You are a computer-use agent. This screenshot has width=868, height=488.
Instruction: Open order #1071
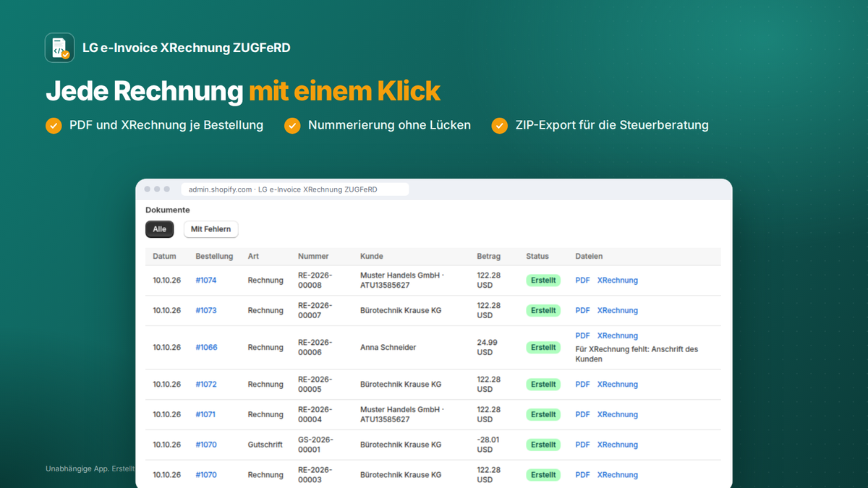[205, 415]
